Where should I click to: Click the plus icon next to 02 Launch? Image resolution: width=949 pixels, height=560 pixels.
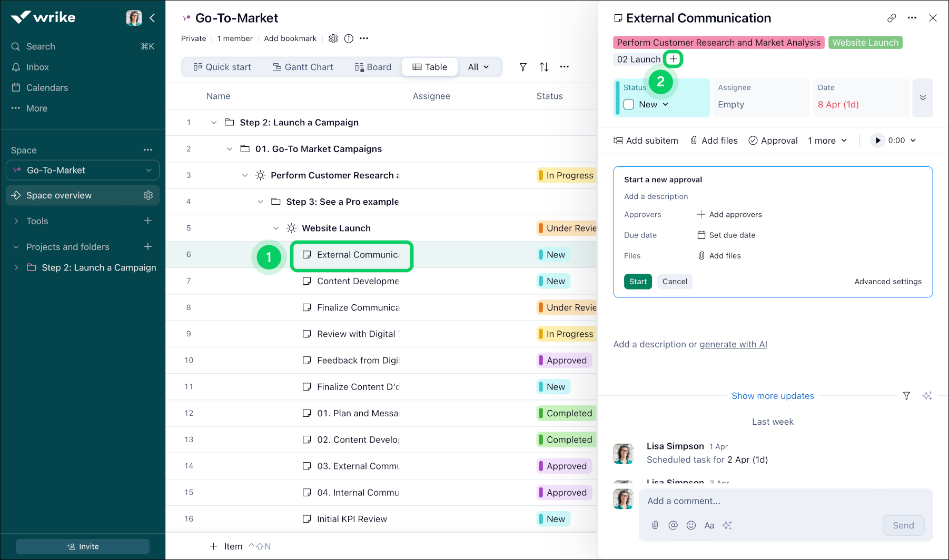673,59
